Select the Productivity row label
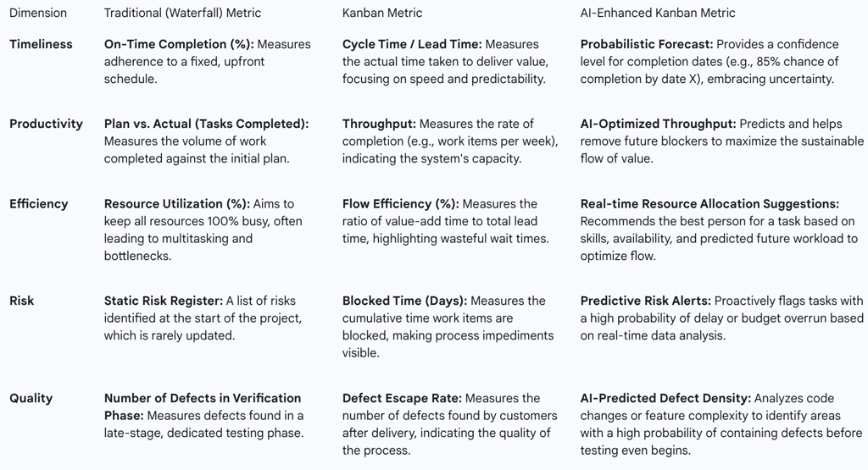This screenshot has width=868, height=470. coord(46,124)
